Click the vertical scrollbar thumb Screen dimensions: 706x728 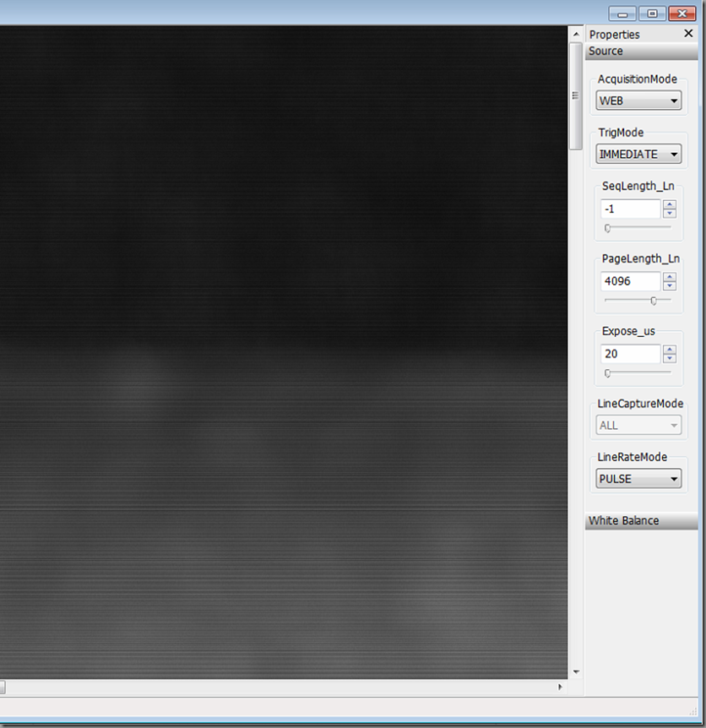coord(576,96)
